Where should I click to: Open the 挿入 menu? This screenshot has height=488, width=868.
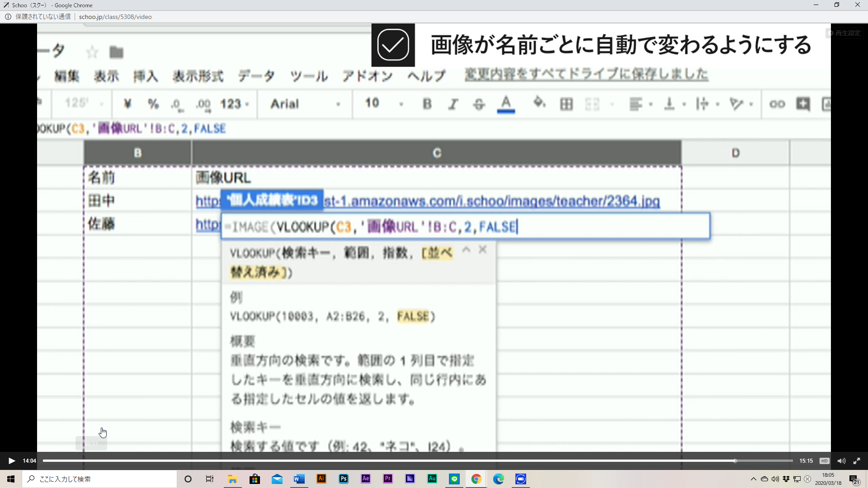pyautogui.click(x=146, y=76)
